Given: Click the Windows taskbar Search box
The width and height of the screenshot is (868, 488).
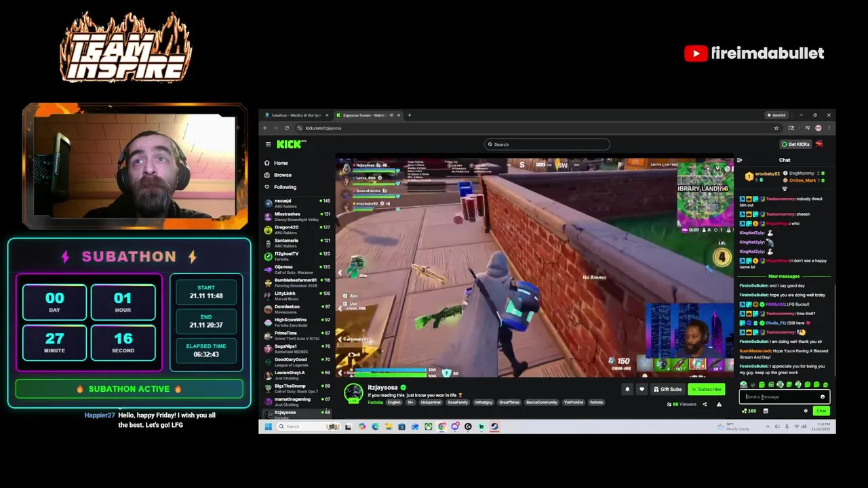Looking at the screenshot, I should pos(309,426).
